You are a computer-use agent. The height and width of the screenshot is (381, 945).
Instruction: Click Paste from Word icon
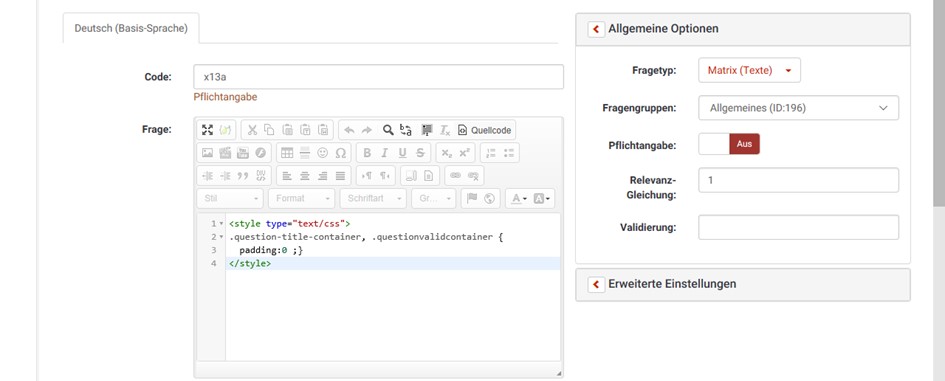point(323,130)
